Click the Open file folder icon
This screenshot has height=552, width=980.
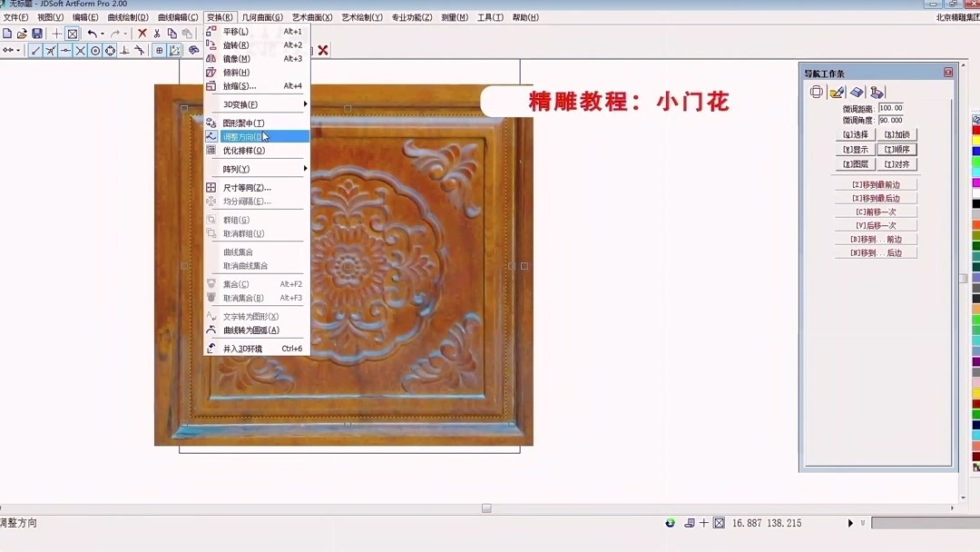pos(22,33)
